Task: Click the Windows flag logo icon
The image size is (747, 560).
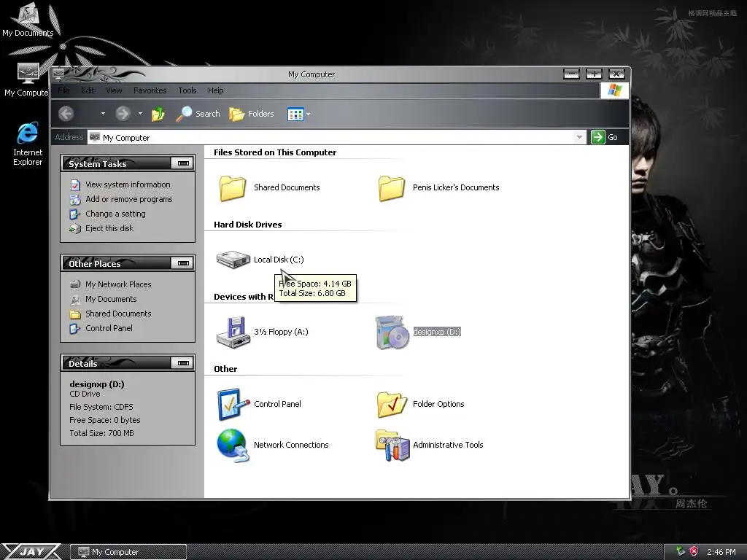Action: click(x=614, y=90)
